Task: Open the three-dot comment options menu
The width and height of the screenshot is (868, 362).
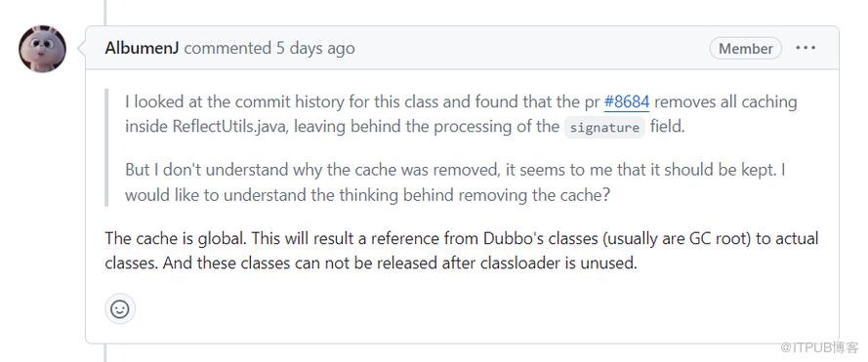Action: pyautogui.click(x=806, y=48)
